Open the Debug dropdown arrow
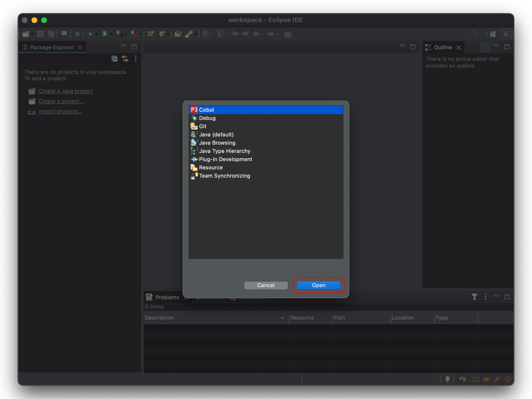Viewport: 532px width, 399px height. [x=97, y=34]
